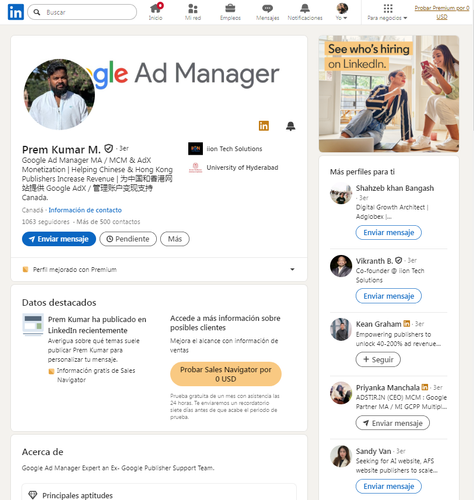This screenshot has width=474, height=500.
Task: Click the verification shield beside Prem Kumar M.
Action: pyautogui.click(x=109, y=148)
